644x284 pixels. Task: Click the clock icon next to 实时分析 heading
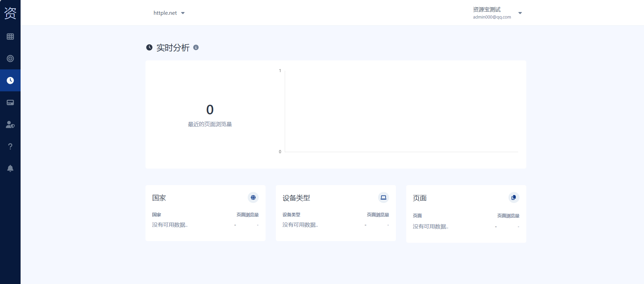click(149, 47)
